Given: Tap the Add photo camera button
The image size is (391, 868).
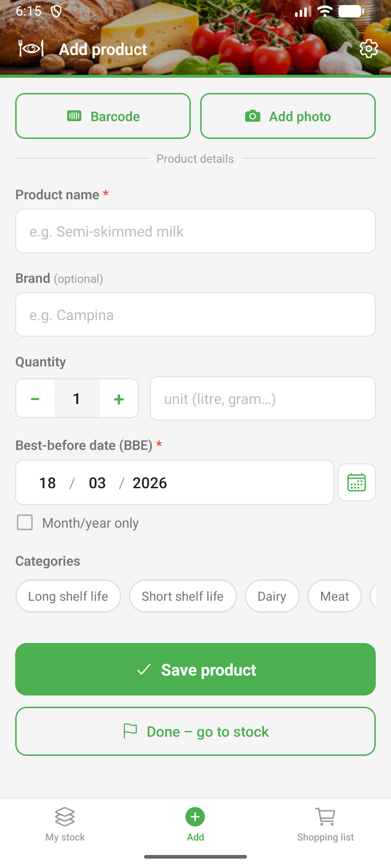Looking at the screenshot, I should [288, 116].
